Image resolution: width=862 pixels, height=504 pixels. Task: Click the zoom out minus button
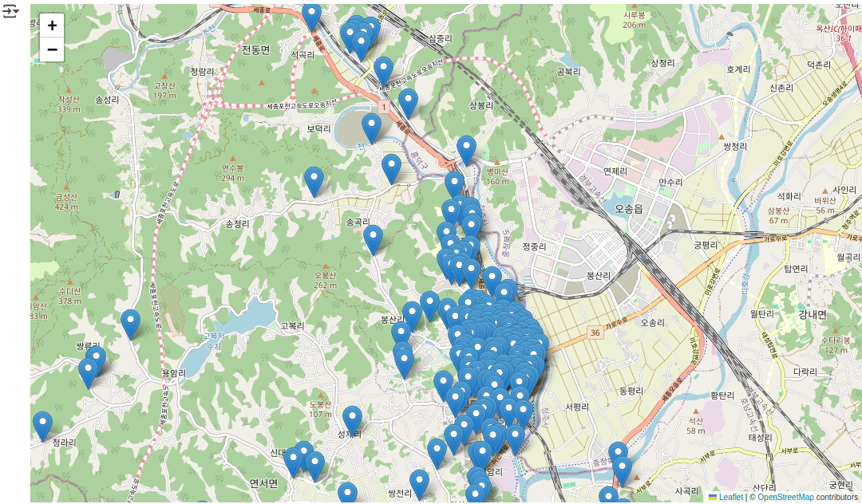pyautogui.click(x=52, y=49)
